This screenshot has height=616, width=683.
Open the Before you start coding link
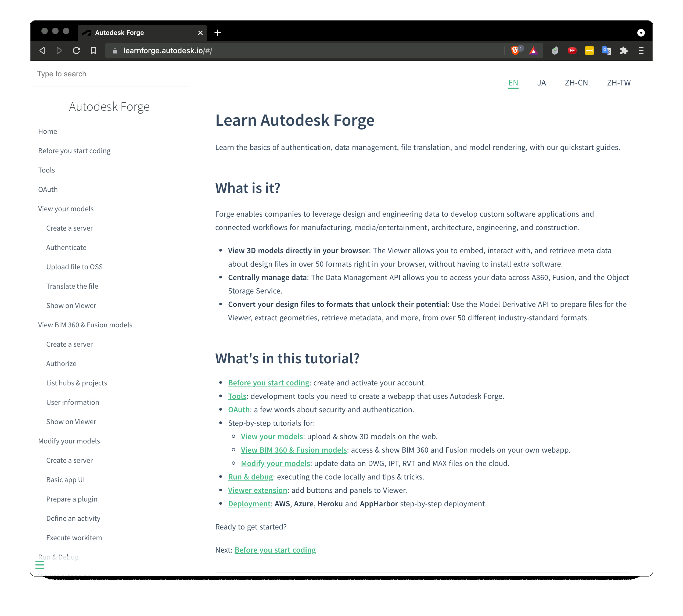(268, 383)
